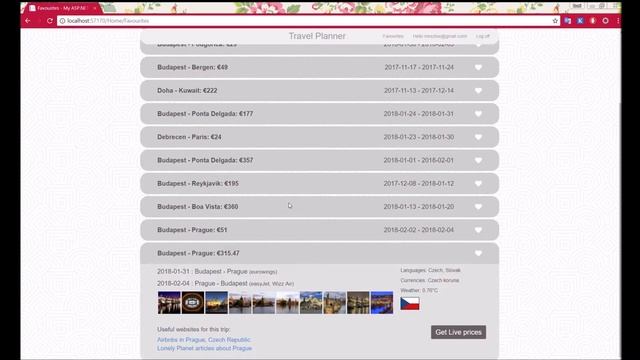Expand Budapest - Boa Vista: €360 trip
The image size is (640, 360).
tap(319, 207)
